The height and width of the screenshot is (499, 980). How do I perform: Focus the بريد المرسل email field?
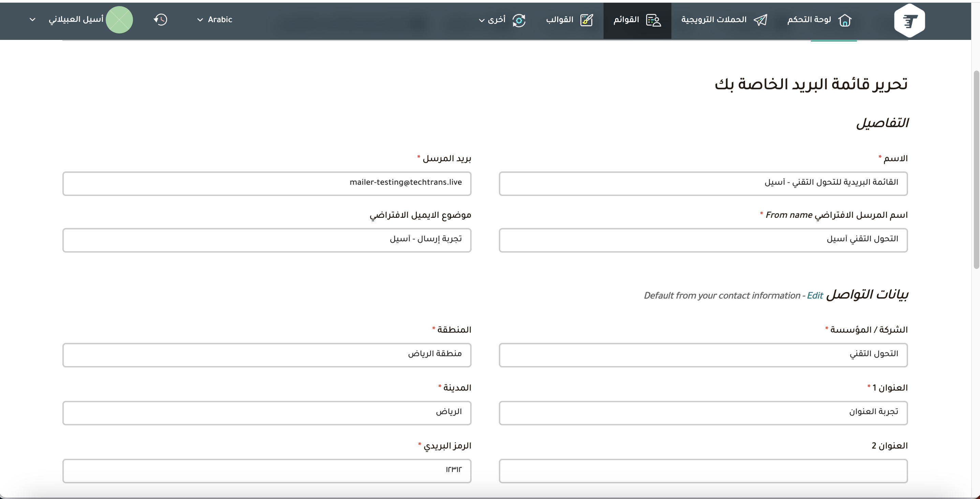(267, 184)
